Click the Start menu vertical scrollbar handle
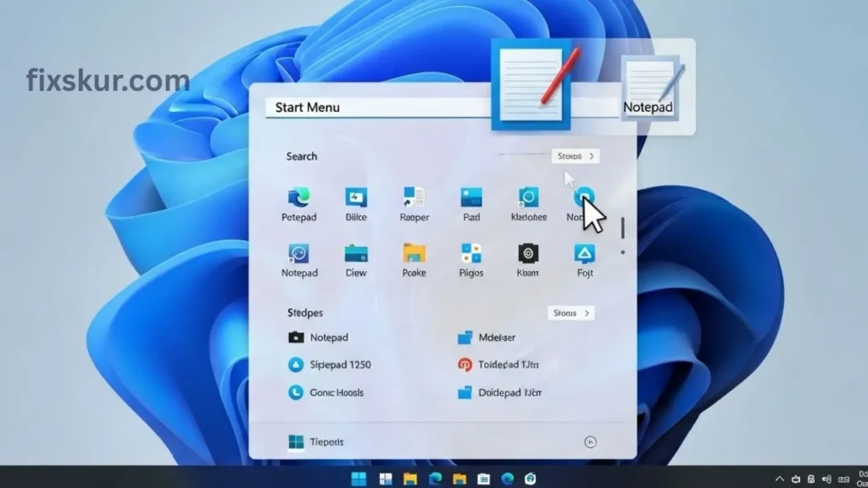The width and height of the screenshot is (868, 488). tap(623, 227)
